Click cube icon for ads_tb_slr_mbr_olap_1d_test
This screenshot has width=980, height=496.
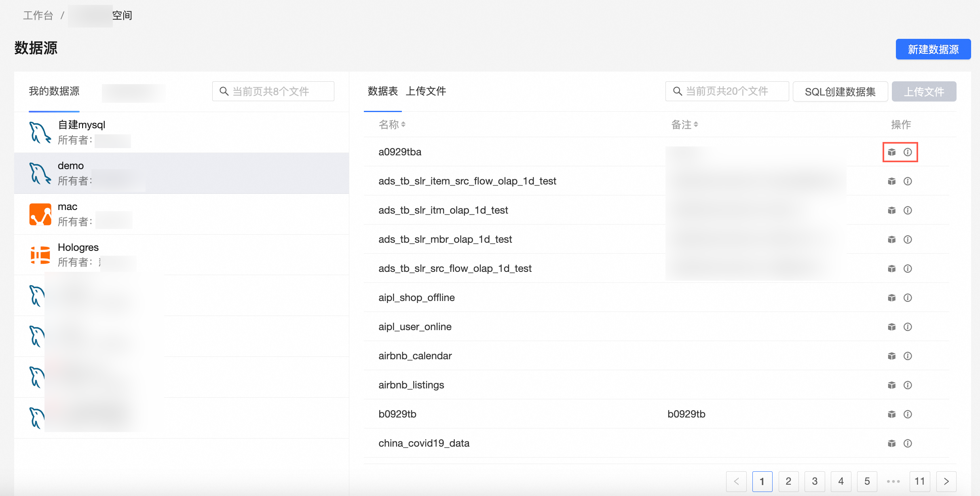coord(891,240)
